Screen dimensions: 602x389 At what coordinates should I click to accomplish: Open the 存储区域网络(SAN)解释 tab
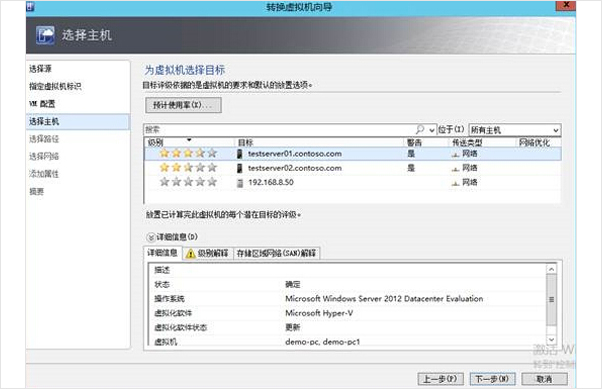[276, 253]
